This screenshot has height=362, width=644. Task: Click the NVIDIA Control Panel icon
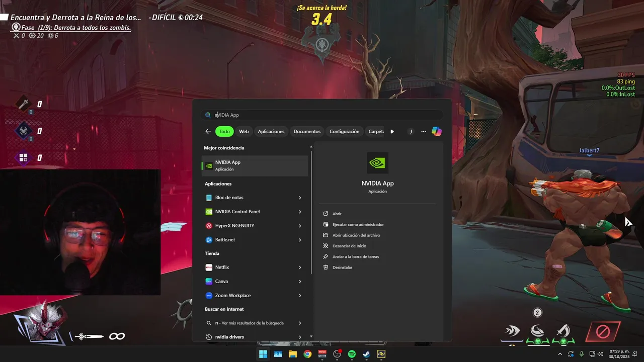tap(209, 212)
